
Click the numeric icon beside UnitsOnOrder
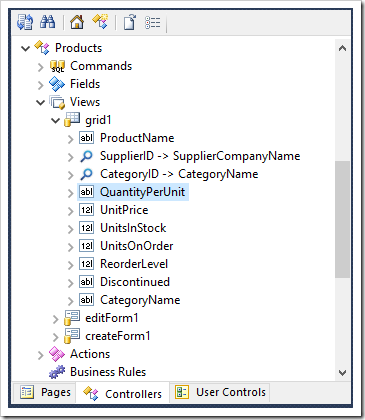pos(86,246)
